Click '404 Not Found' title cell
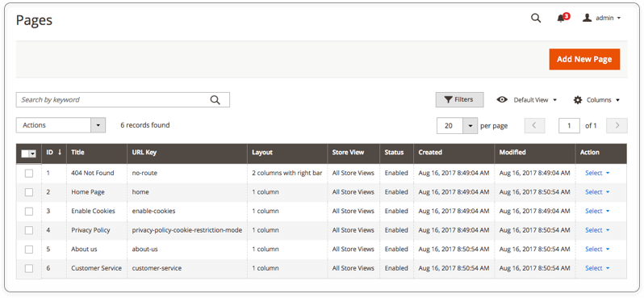The width and height of the screenshot is (644, 298). point(93,173)
